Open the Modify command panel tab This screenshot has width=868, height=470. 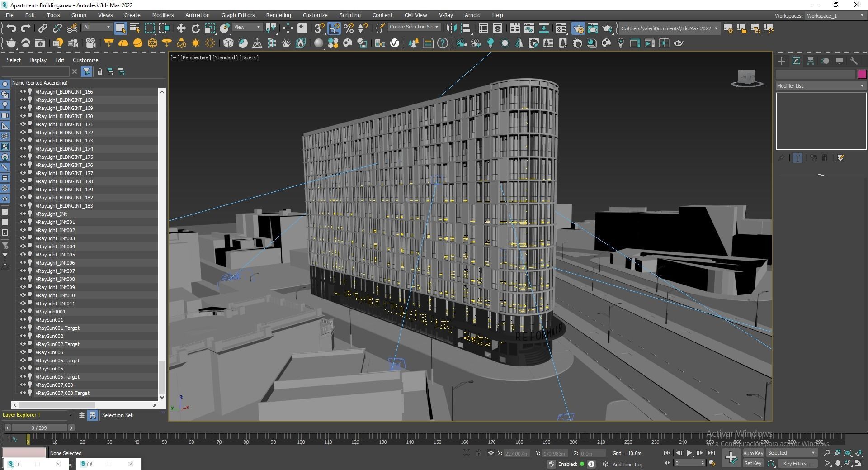pos(796,61)
